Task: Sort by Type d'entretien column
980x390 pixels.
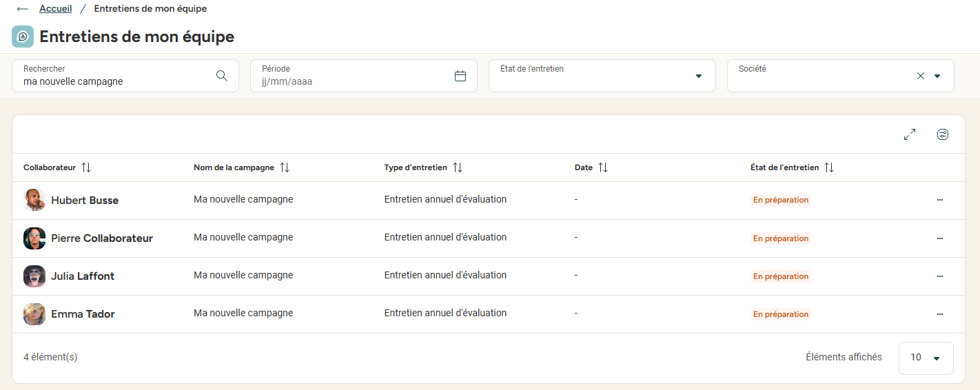Action: coord(458,167)
